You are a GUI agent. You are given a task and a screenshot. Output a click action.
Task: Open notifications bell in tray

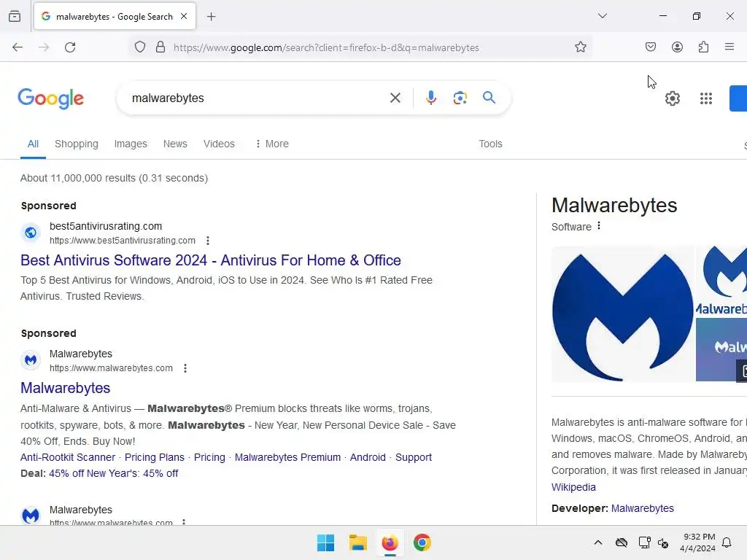click(x=727, y=542)
